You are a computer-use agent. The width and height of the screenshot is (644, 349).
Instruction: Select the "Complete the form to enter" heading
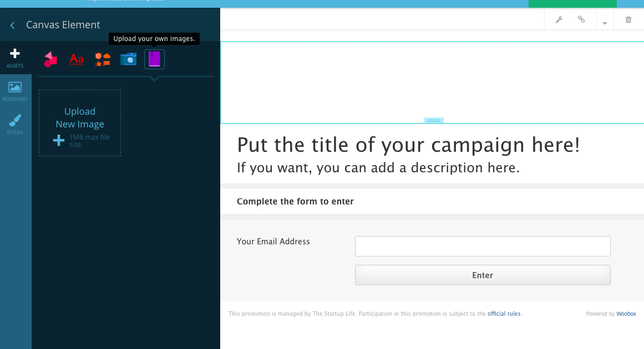click(295, 201)
